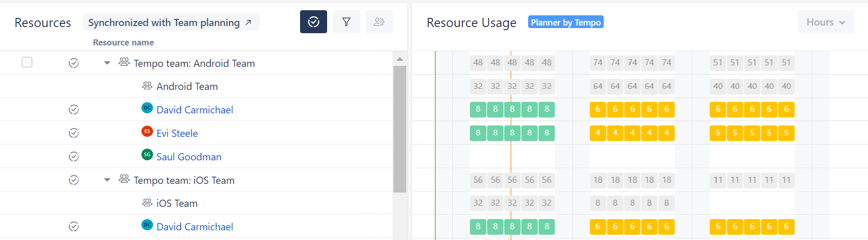This screenshot has height=240, width=868.
Task: Open the Synchronized with Team planning link
Action: click(x=170, y=22)
